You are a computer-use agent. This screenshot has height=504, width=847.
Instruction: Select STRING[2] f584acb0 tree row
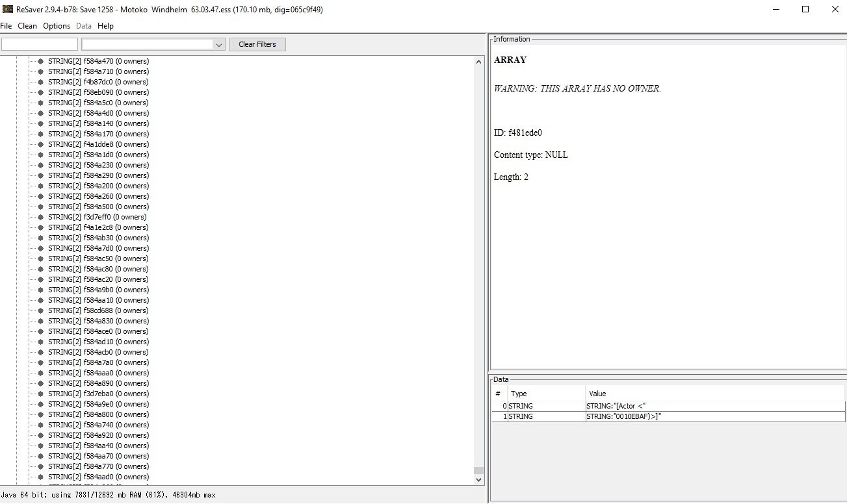tap(98, 352)
